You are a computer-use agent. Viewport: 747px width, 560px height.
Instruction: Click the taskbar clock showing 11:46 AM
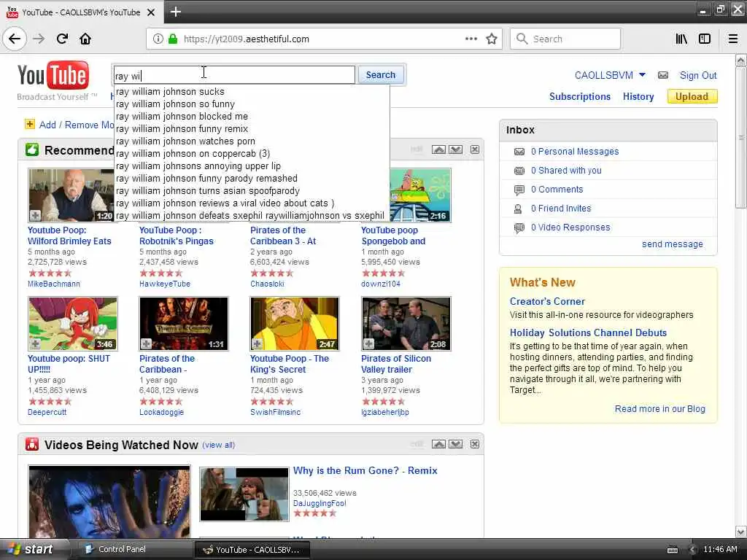(720, 549)
